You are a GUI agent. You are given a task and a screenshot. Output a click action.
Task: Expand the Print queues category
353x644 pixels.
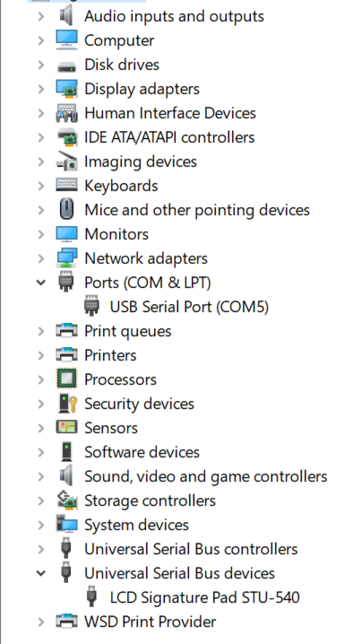point(41,331)
